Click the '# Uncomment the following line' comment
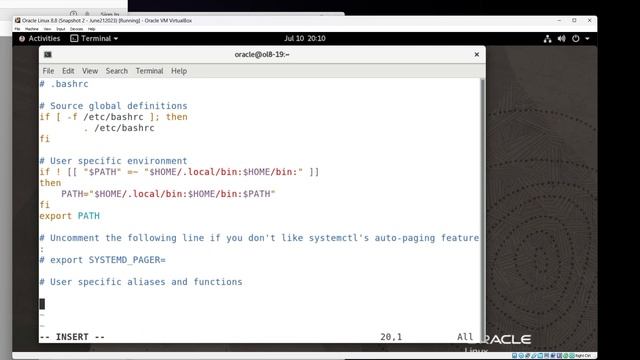This screenshot has height=360, width=640. [x=259, y=238]
